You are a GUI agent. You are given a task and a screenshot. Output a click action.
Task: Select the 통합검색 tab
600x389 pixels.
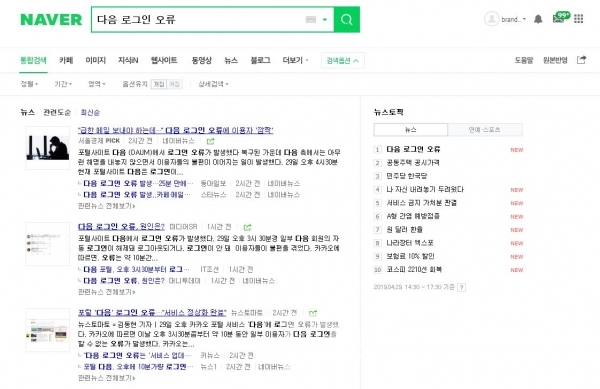(33, 60)
